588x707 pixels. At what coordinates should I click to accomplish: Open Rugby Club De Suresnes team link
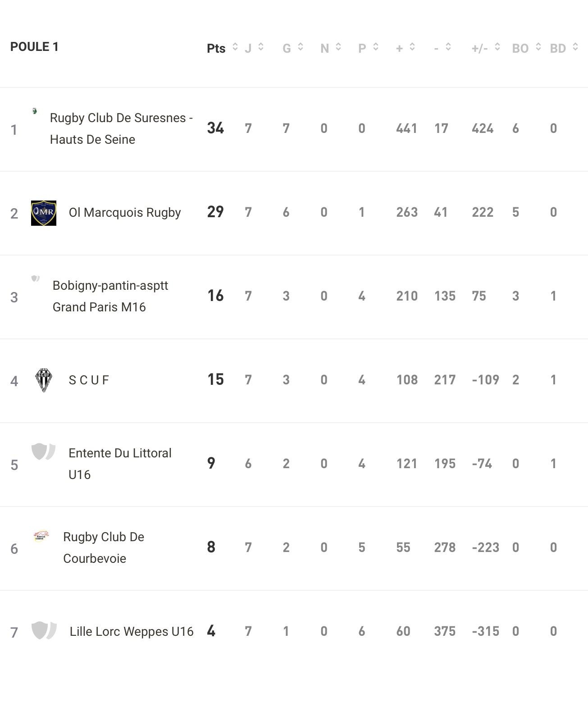[121, 129]
